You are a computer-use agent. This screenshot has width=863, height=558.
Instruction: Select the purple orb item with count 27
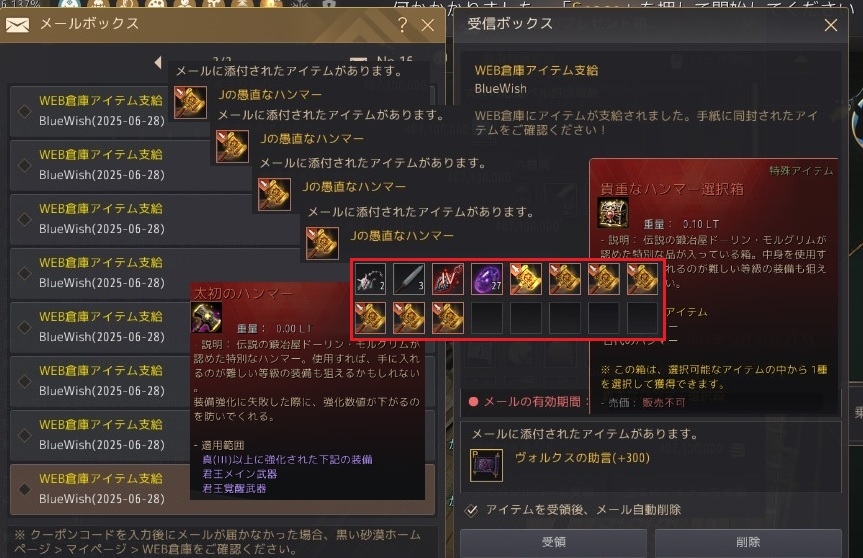click(x=487, y=279)
